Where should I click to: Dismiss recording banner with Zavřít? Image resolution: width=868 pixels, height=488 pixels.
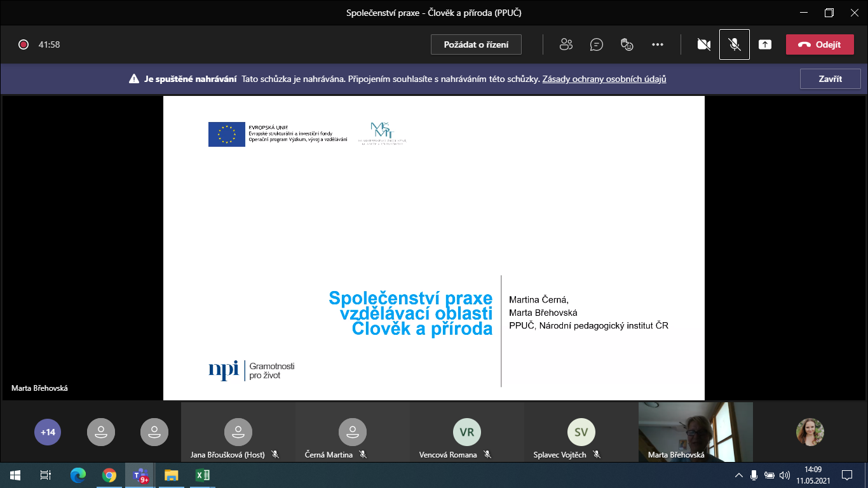click(830, 79)
